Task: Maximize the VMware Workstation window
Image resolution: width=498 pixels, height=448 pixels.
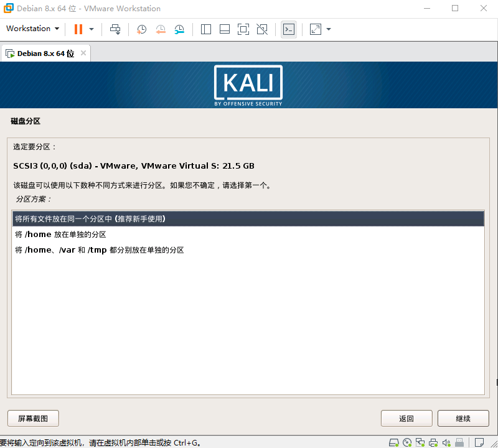Action: coord(455,8)
